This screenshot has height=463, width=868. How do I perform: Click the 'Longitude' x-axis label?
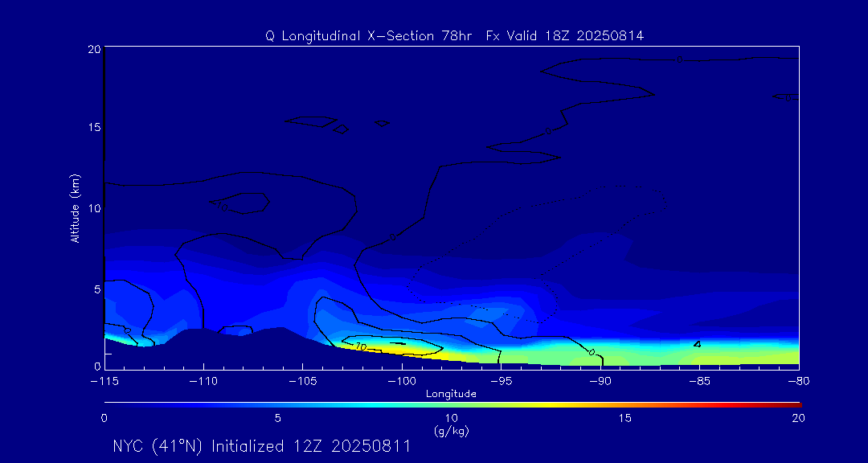451,394
